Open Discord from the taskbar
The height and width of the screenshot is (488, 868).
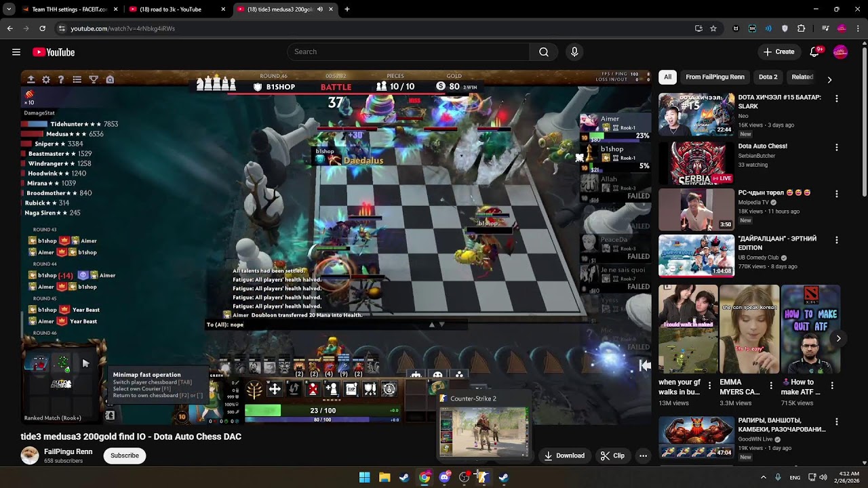pyautogui.click(x=444, y=477)
